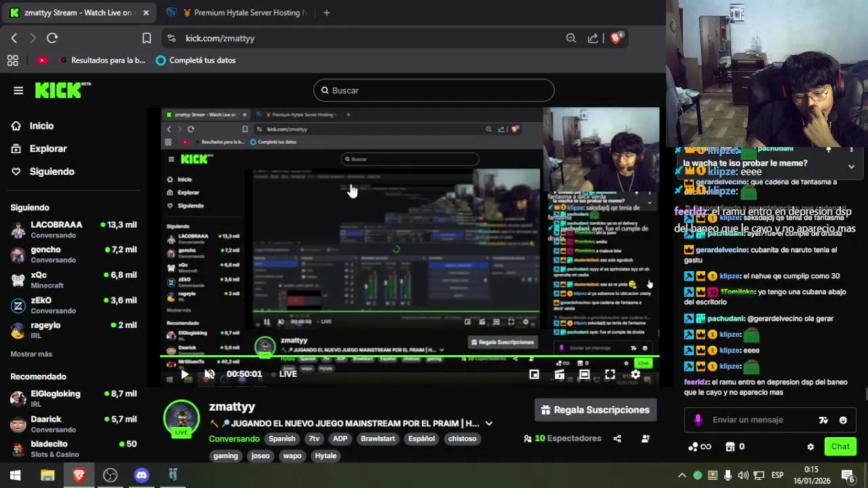Focus the Buscar search field
The image size is (868, 488).
pos(434,90)
